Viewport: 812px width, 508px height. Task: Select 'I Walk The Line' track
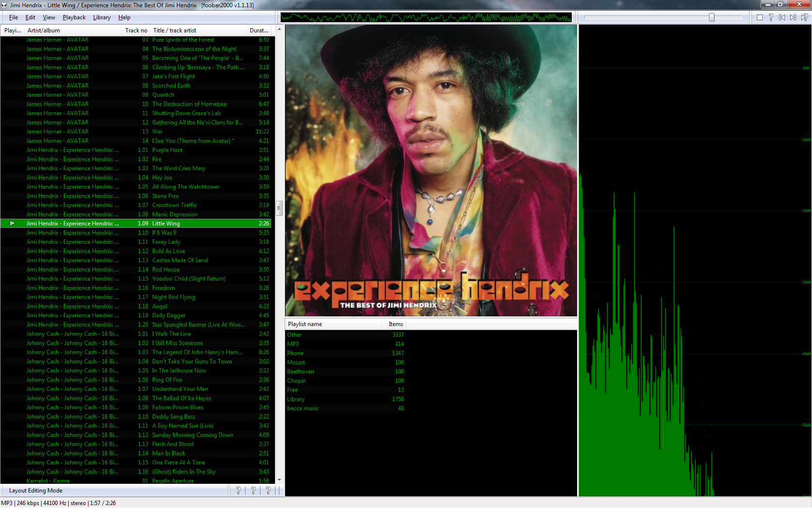(x=136, y=334)
